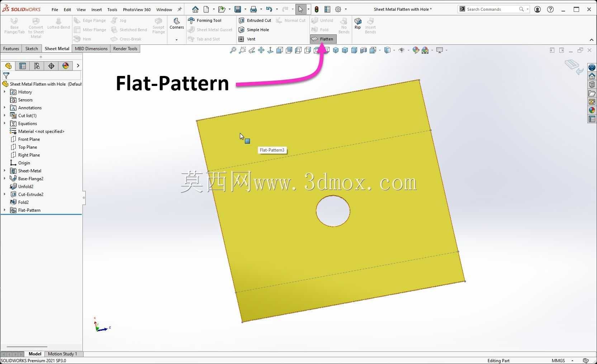Open SOLIDWORKS Resources task pane
The image size is (597, 364).
592,76
